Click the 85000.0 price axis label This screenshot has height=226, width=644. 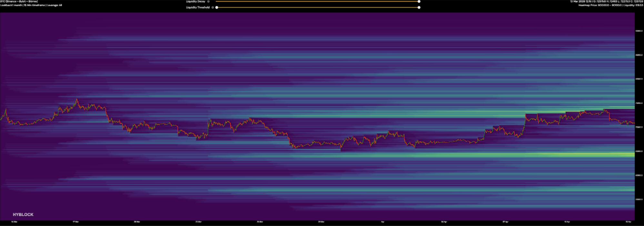[639, 55]
